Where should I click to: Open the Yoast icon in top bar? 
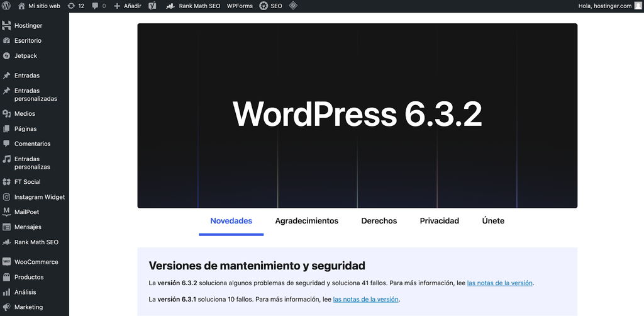[152, 6]
